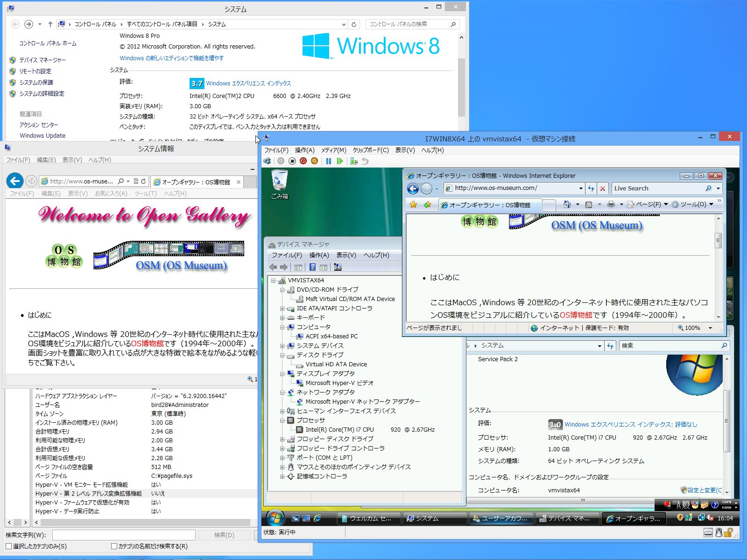Click the orange Save VM state button

click(314, 161)
